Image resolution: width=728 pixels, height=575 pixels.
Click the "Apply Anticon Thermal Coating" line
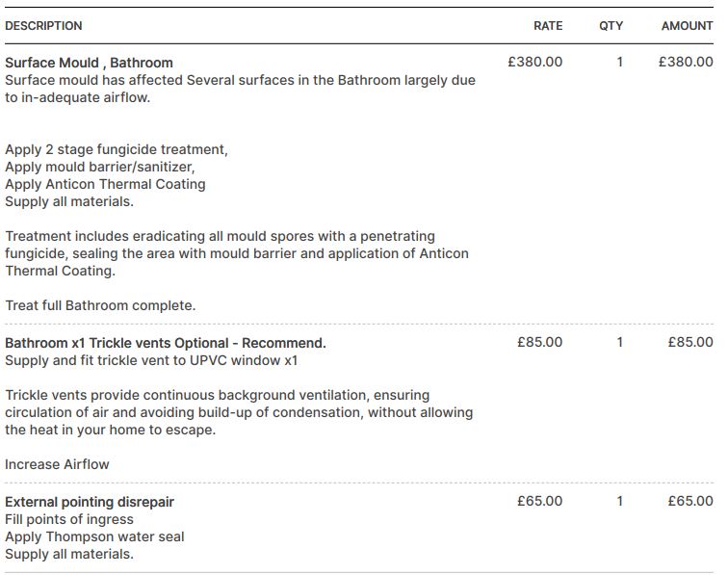[x=105, y=184]
